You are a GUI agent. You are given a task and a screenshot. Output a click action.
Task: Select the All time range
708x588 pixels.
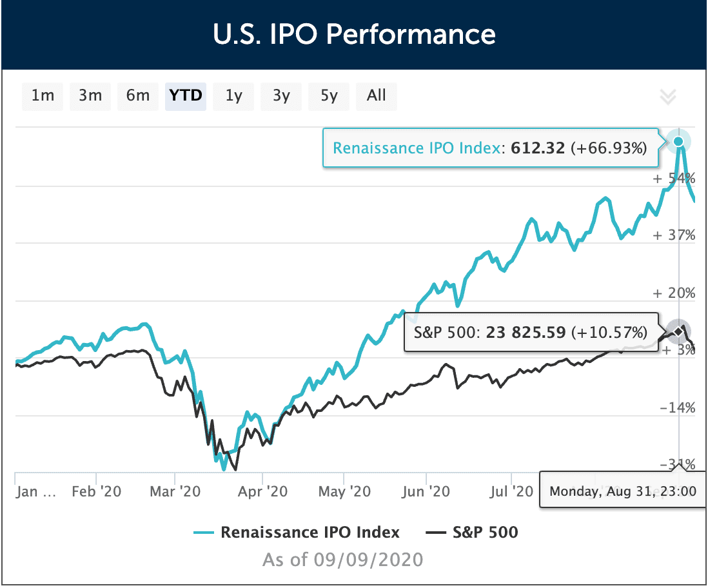376,96
